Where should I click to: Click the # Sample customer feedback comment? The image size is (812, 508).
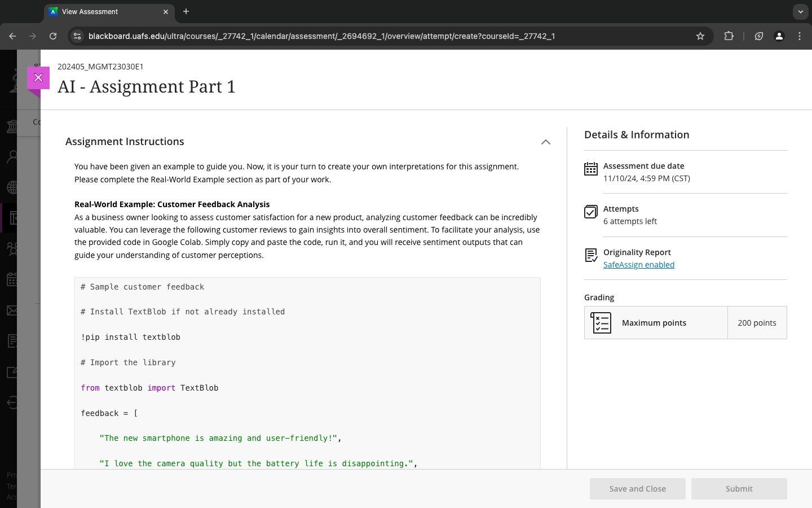pyautogui.click(x=142, y=287)
